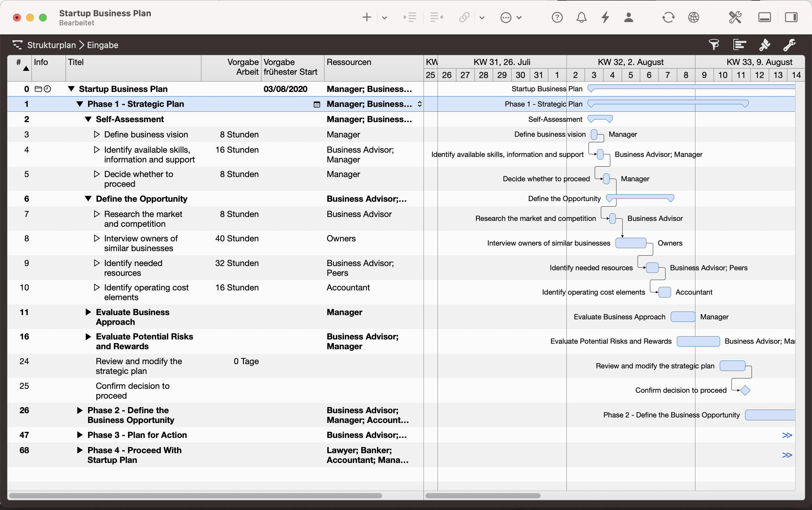The width and height of the screenshot is (812, 510).
Task: Click the Gantt chart horizontal scrollbar
Action: click(x=483, y=495)
